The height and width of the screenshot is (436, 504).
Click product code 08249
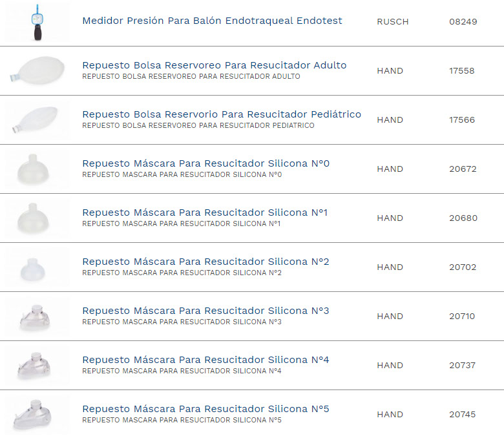pyautogui.click(x=463, y=22)
